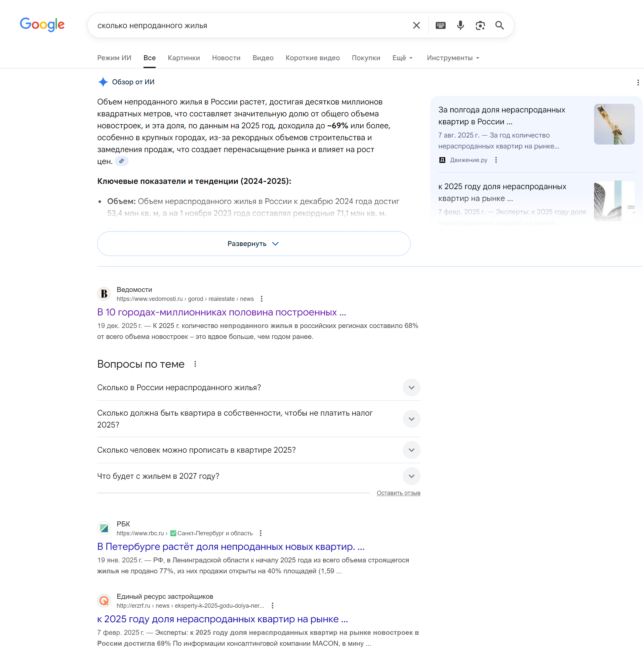Click the magnifying glass search icon
644x654 pixels.
pyautogui.click(x=500, y=25)
